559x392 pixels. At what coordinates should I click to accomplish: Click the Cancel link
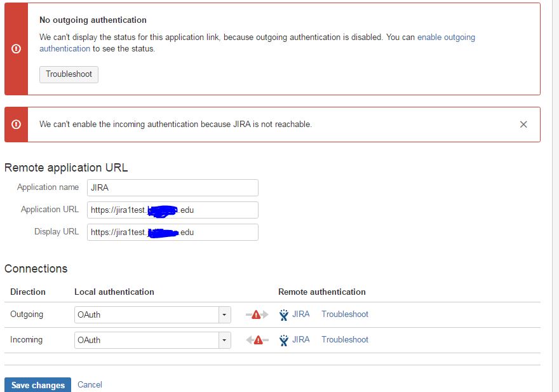pyautogui.click(x=90, y=384)
